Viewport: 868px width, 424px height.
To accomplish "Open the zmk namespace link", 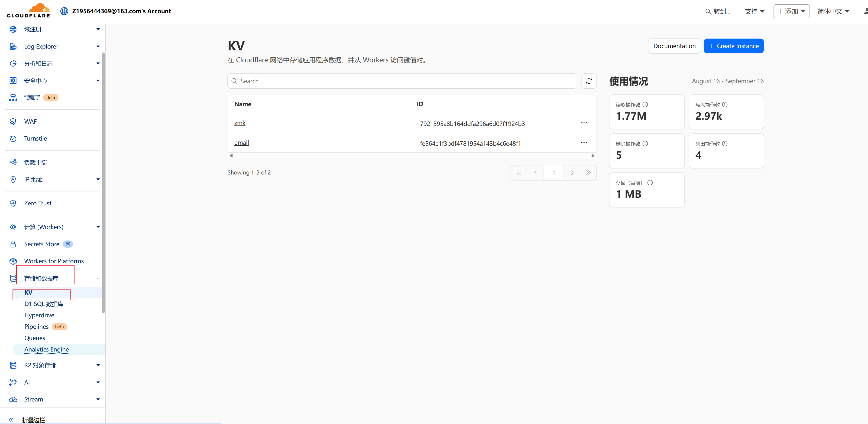I will 240,123.
